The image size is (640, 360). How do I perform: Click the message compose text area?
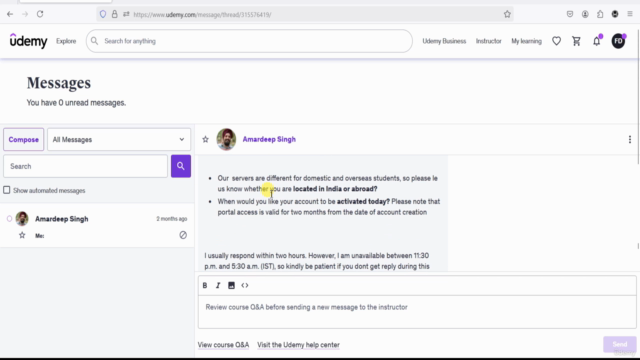pos(417,312)
